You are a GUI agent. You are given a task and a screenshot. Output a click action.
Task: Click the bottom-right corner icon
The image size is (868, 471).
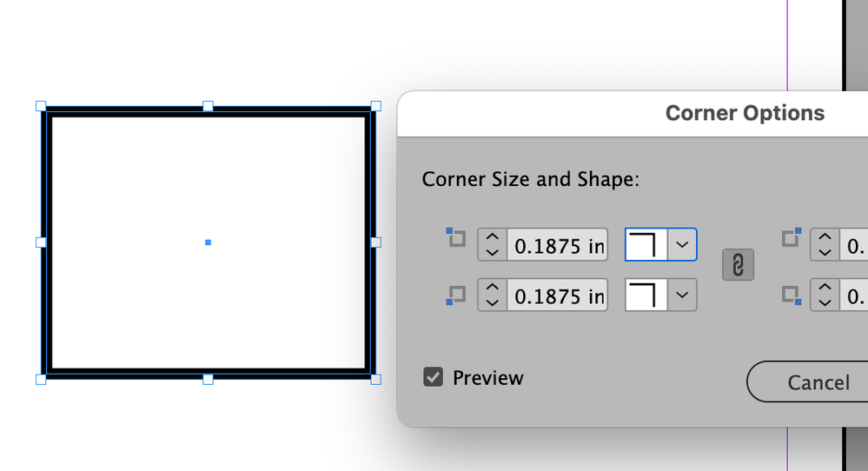click(791, 295)
